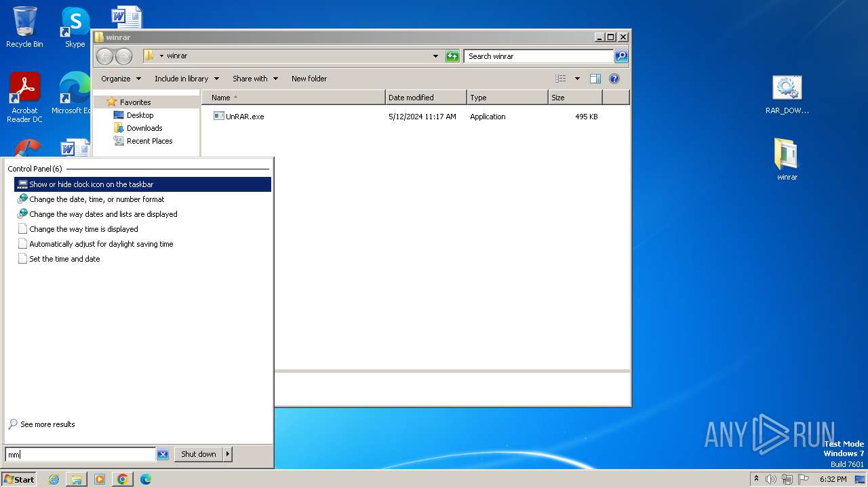868x488 pixels.
Task: Open the Recycle Bin desktop icon
Action: pos(24,27)
